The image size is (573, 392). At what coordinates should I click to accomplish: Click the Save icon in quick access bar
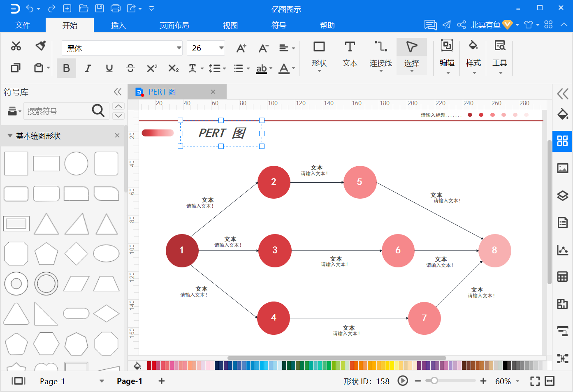(x=99, y=8)
